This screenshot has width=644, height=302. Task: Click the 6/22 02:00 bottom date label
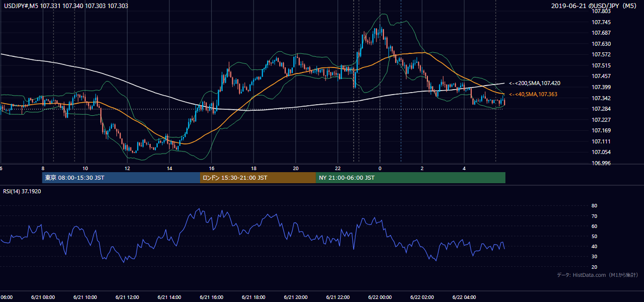(422, 297)
